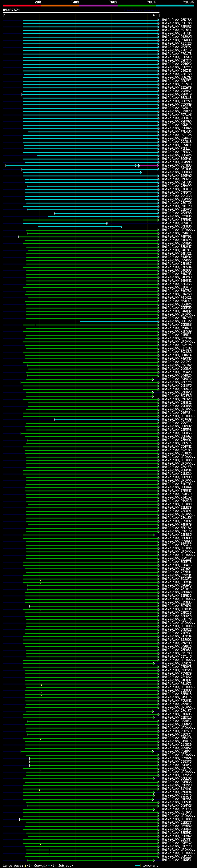Select the UniRef100_C1RNE1 label
This screenshot has height=868, width=197.
coord(177,860)
